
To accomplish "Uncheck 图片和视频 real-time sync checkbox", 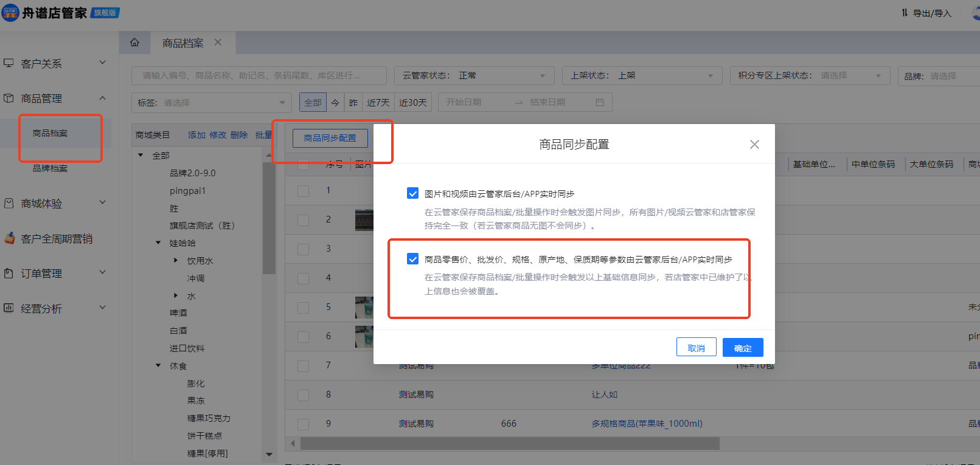I will pyautogui.click(x=412, y=193).
